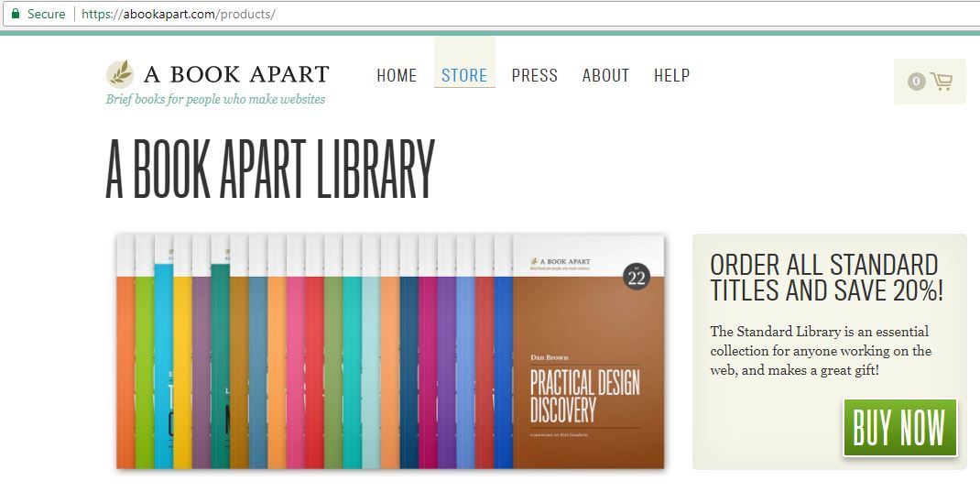Select the STORE tab in navigation

[x=464, y=75]
